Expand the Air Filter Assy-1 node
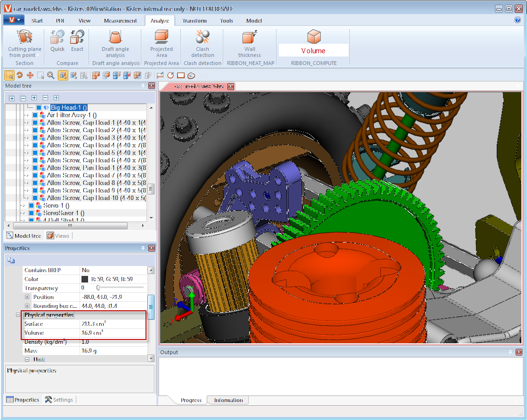The width and height of the screenshot is (527, 420). [27, 115]
